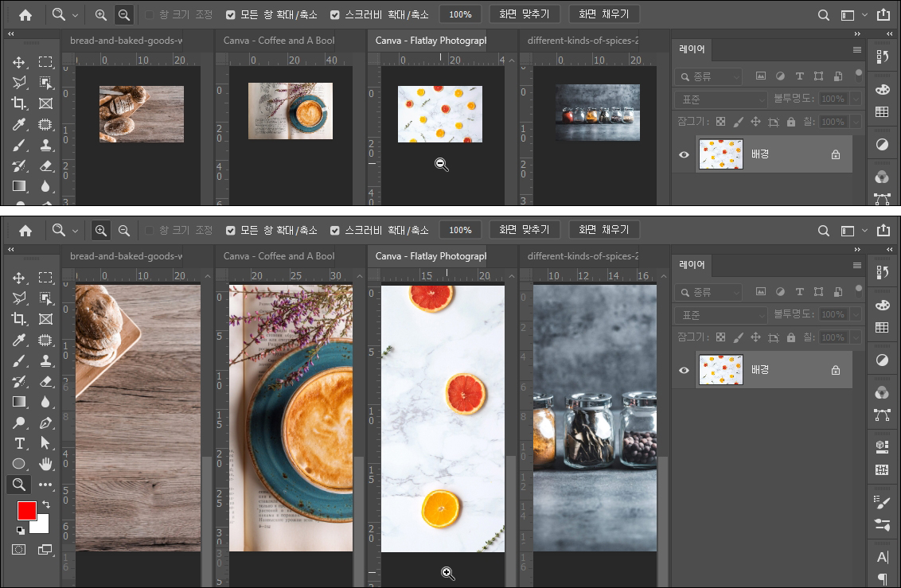This screenshot has width=901, height=588.
Task: Switch to 'Canva - Flatlay Photograpl' tab in upper window
Action: click(x=431, y=41)
